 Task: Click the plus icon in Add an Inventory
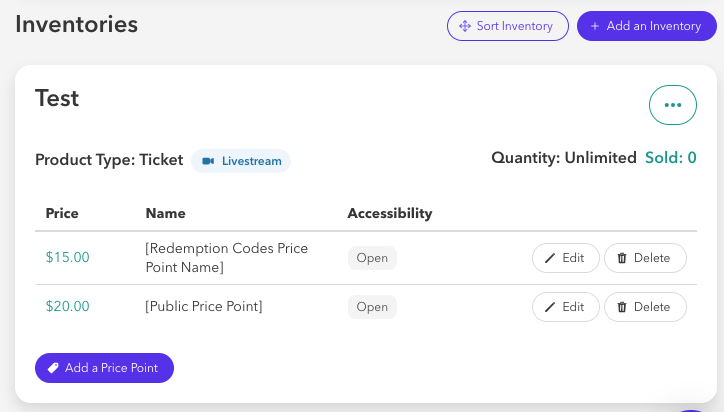tap(595, 26)
